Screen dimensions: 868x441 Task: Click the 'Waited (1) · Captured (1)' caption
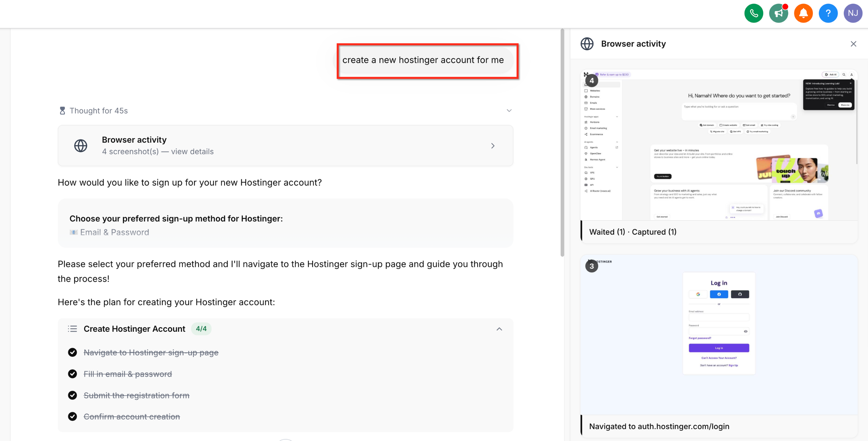[x=632, y=232]
